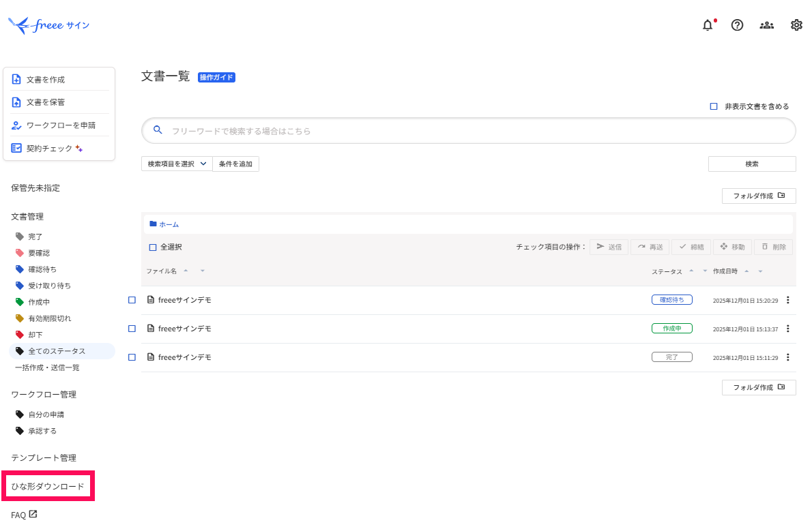Click the red tag icon next to 却下
This screenshot has height=527, width=812.
[x=20, y=335]
